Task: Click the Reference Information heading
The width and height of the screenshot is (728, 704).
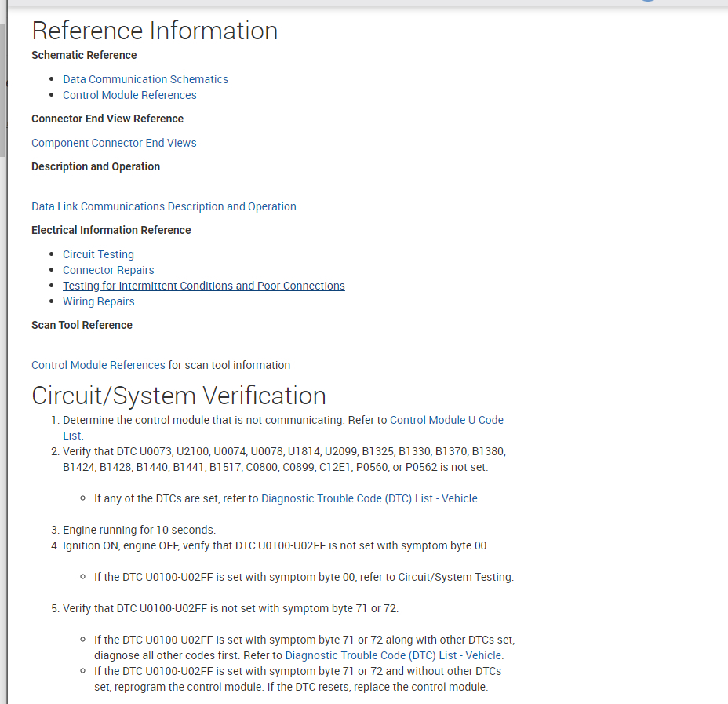Action: click(155, 31)
